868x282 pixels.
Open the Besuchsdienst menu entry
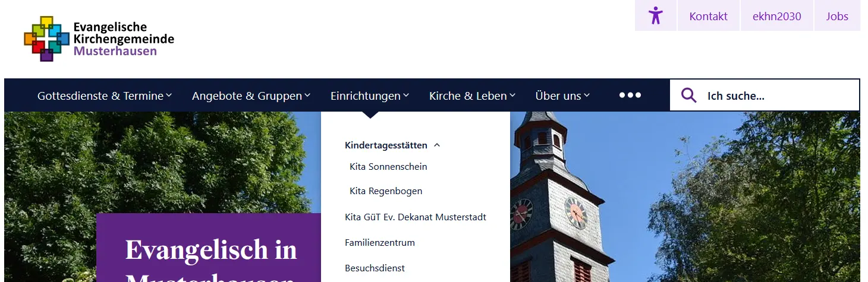point(375,268)
